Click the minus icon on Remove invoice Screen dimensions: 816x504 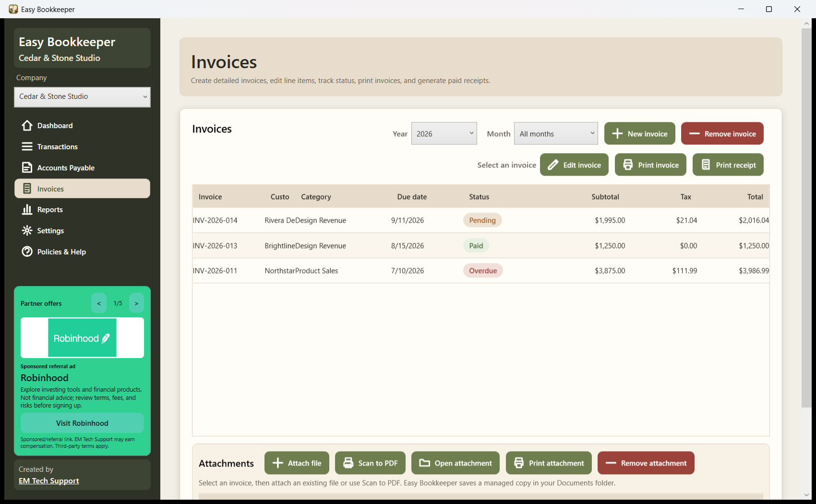tap(694, 133)
